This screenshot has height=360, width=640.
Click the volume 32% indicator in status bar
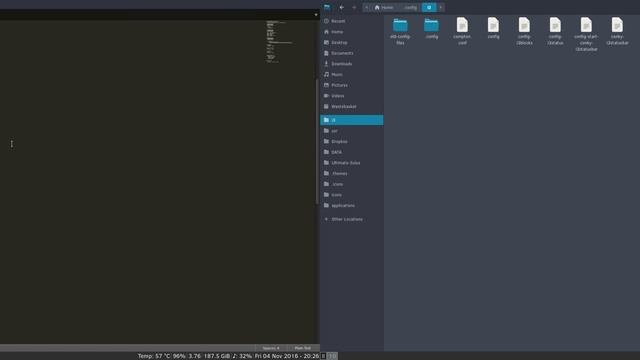(x=242, y=356)
